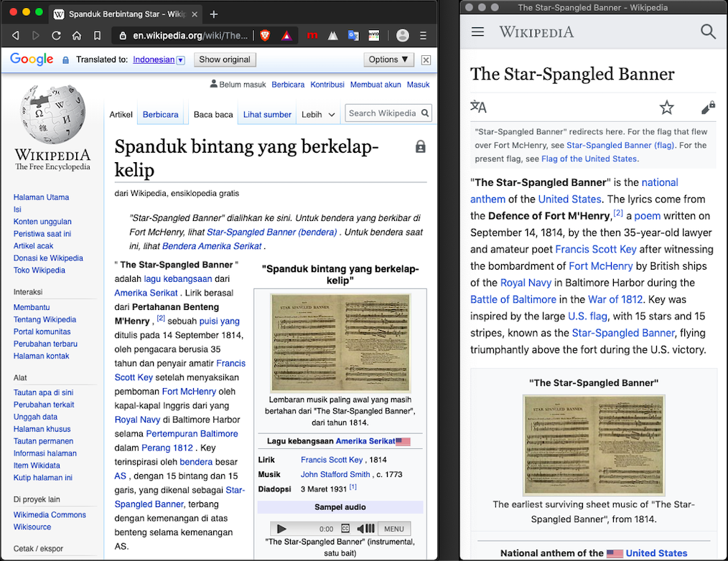Click the browser forward arrow
This screenshot has height=561, width=728.
click(x=36, y=35)
